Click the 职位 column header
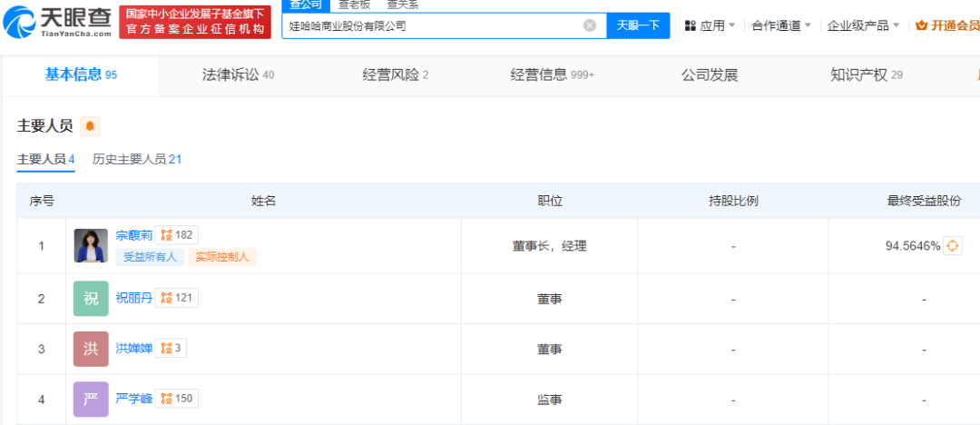The image size is (980, 425). tap(549, 201)
